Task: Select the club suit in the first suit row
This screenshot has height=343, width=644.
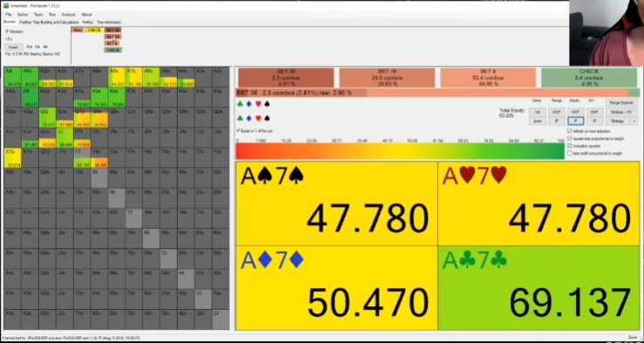Action: pyautogui.click(x=240, y=105)
